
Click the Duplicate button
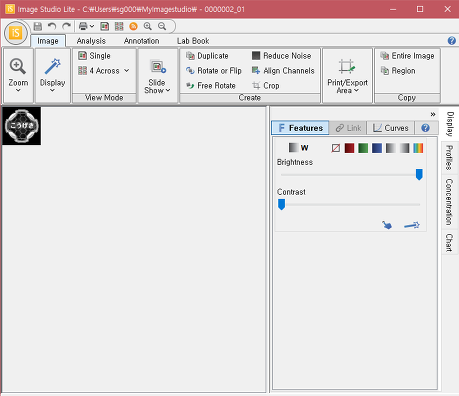coord(207,56)
